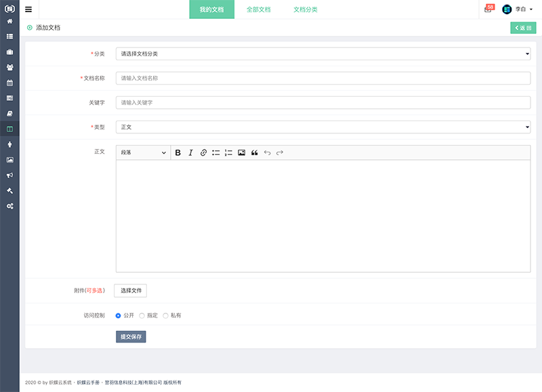Select the 公开 access control option
The image size is (542, 392).
(118, 315)
